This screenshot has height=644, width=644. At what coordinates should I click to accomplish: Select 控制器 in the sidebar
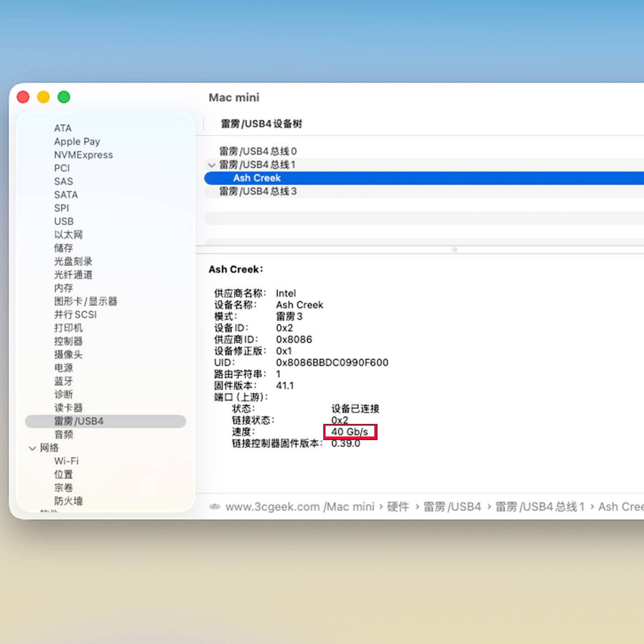(x=68, y=341)
